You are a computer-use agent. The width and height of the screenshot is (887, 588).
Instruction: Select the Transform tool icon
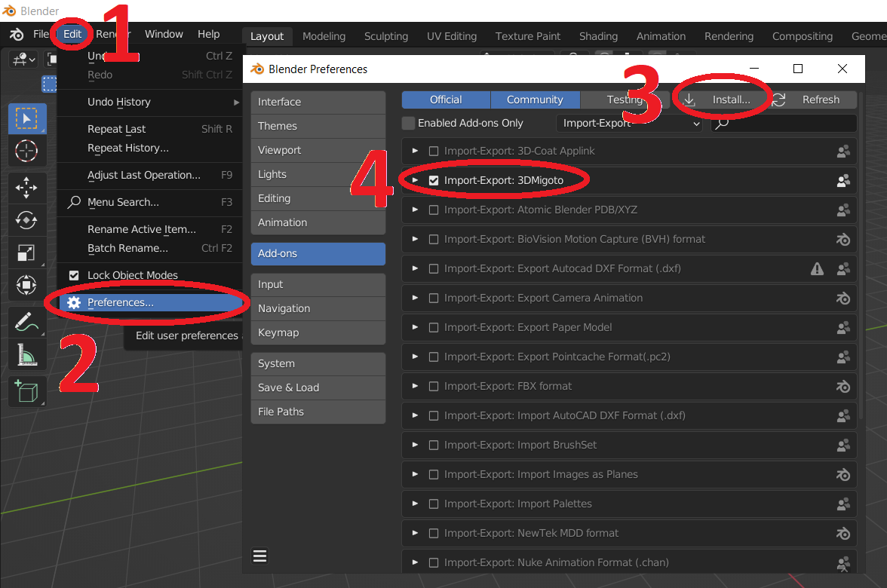[x=26, y=284]
